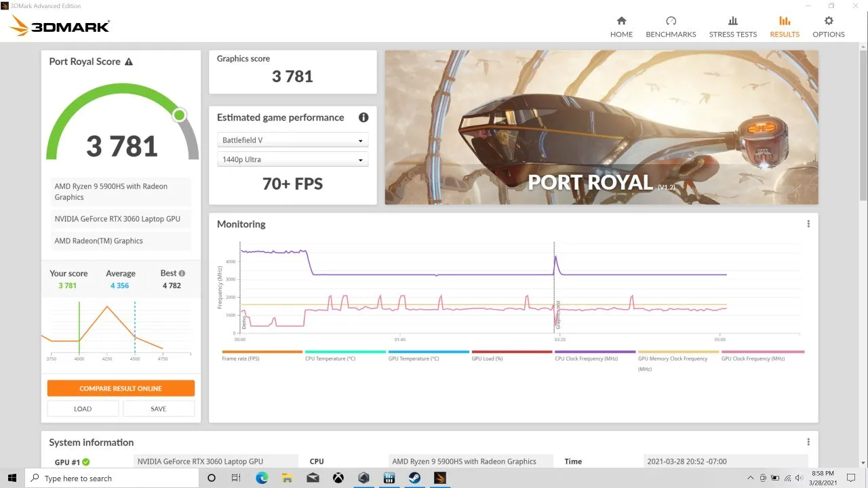The height and width of the screenshot is (488, 868).
Task: Click the 70+ FPS estimate
Action: pyautogui.click(x=293, y=184)
